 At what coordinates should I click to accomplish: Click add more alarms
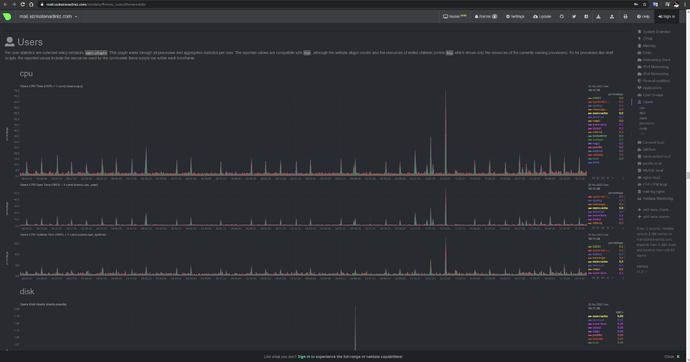pos(653,217)
